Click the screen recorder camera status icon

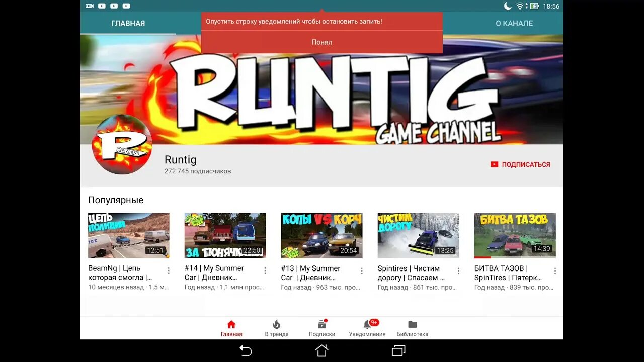pyautogui.click(x=90, y=6)
